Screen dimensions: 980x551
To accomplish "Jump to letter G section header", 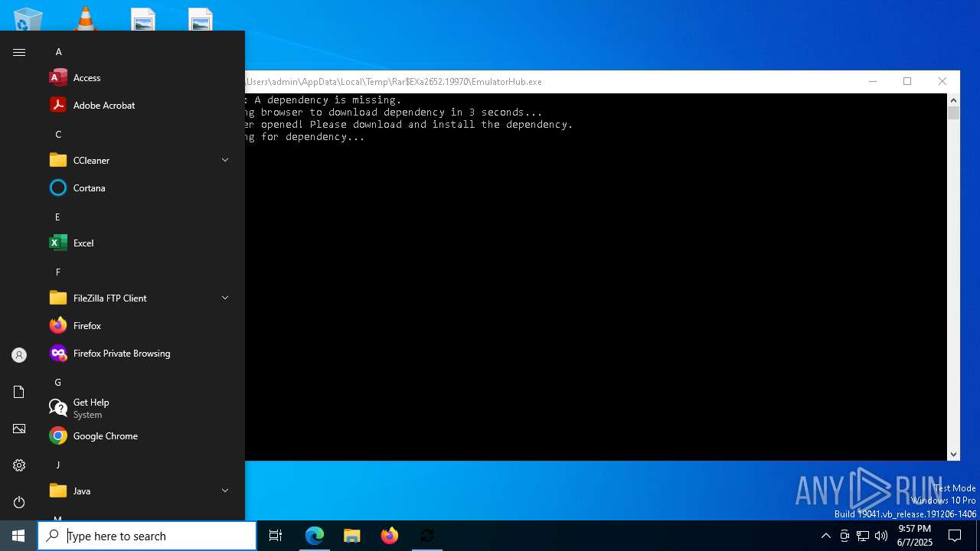I will [x=57, y=382].
